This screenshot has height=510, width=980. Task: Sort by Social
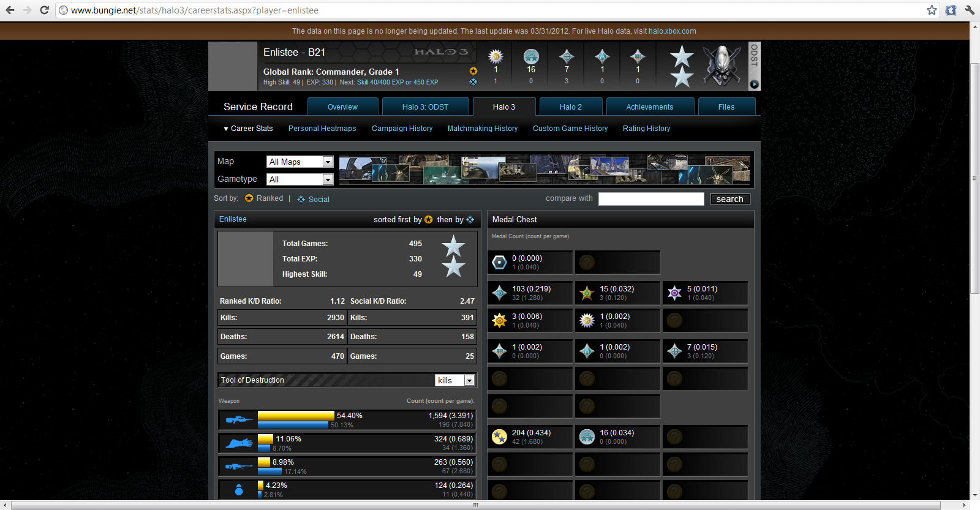pyautogui.click(x=318, y=199)
